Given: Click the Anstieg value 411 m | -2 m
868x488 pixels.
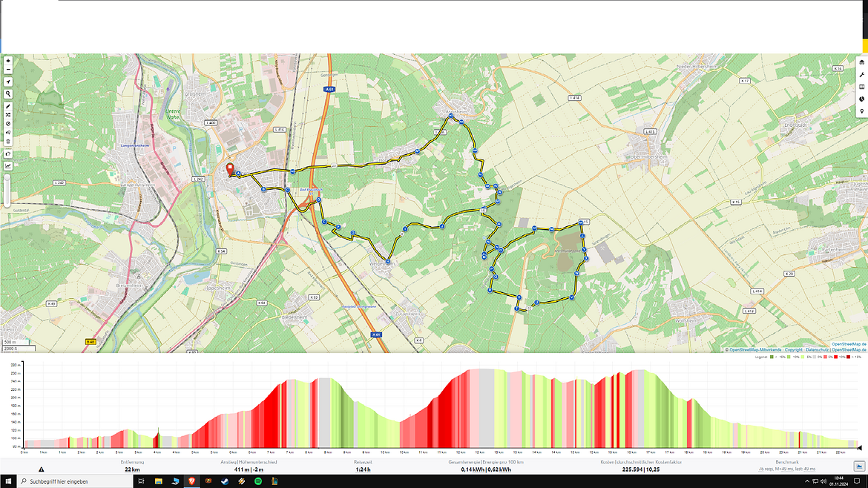Looking at the screenshot, I should (249, 469).
